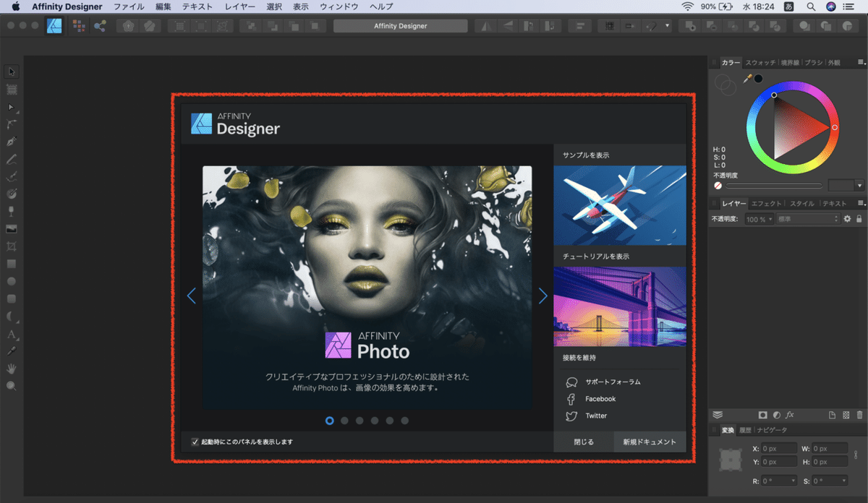Image resolution: width=868 pixels, height=503 pixels.
Task: Select the Transparency tool
Action: pos(12,212)
